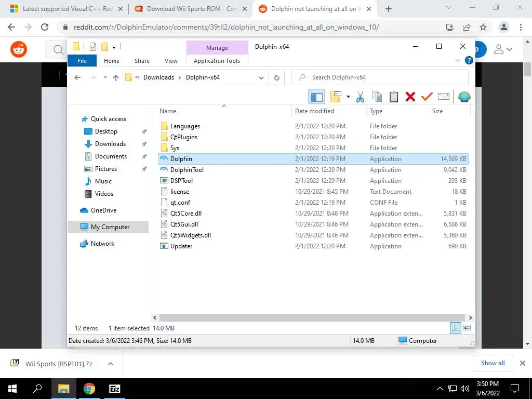The image size is (532, 399).
Task: Open the Home ribbon tab
Action: 112,61
